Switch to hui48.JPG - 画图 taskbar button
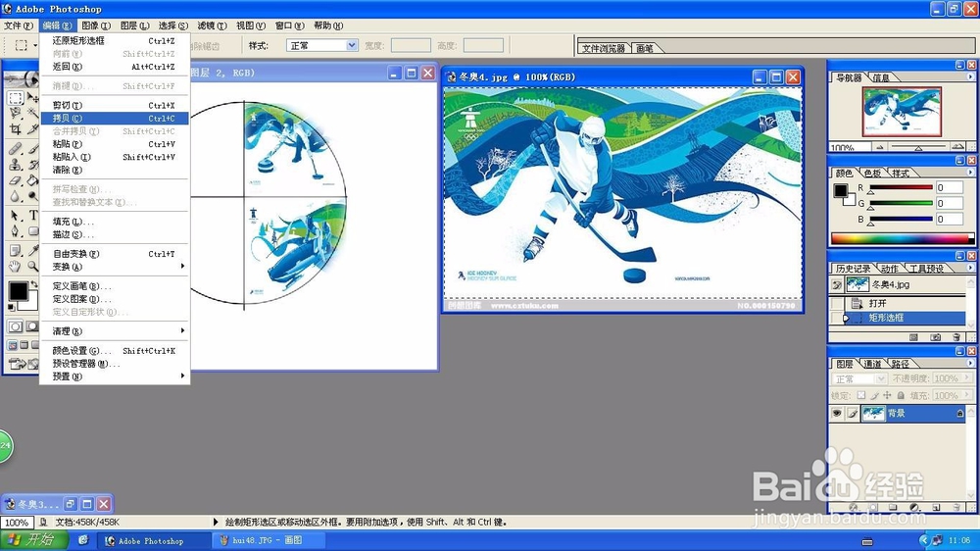This screenshot has width=980, height=551. [268, 540]
